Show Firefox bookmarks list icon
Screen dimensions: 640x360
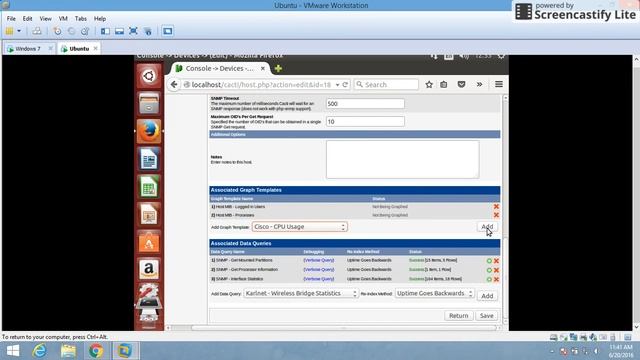(x=444, y=84)
